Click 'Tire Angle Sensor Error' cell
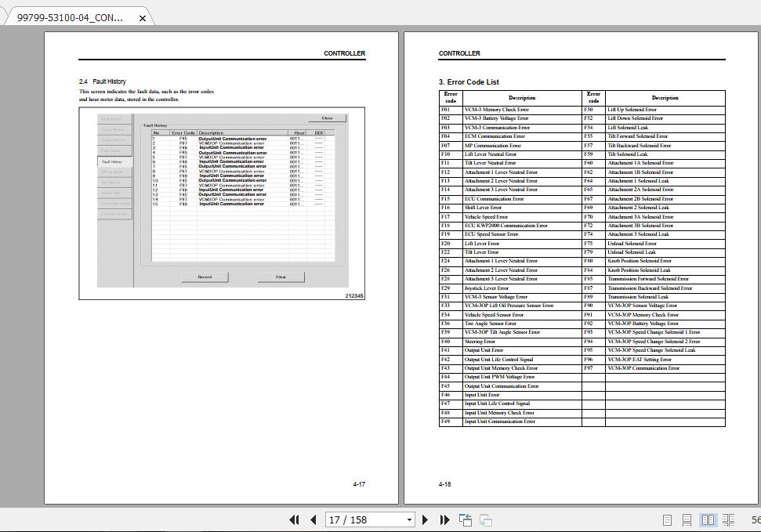 tap(522, 324)
